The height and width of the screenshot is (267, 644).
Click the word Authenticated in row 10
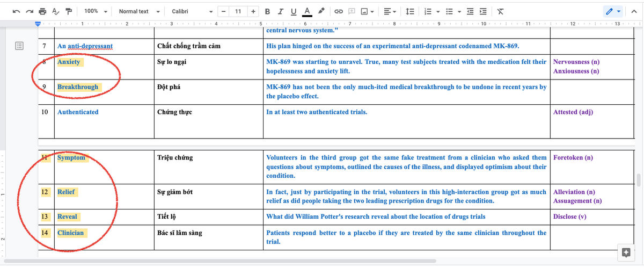coord(78,112)
